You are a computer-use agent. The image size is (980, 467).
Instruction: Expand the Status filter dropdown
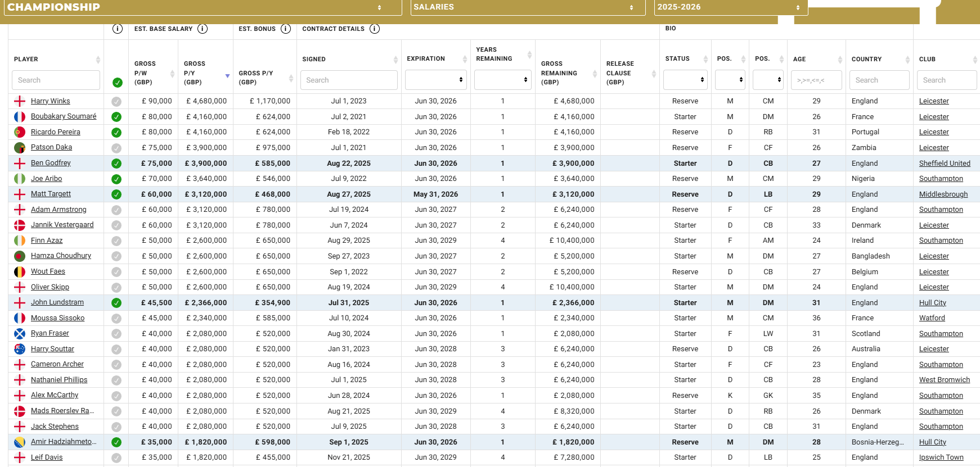pos(685,80)
